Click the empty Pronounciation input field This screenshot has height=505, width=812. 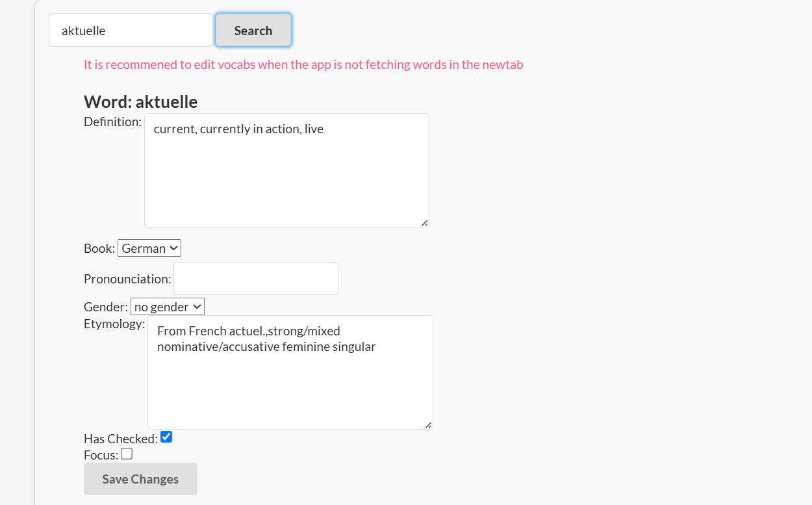tap(256, 278)
